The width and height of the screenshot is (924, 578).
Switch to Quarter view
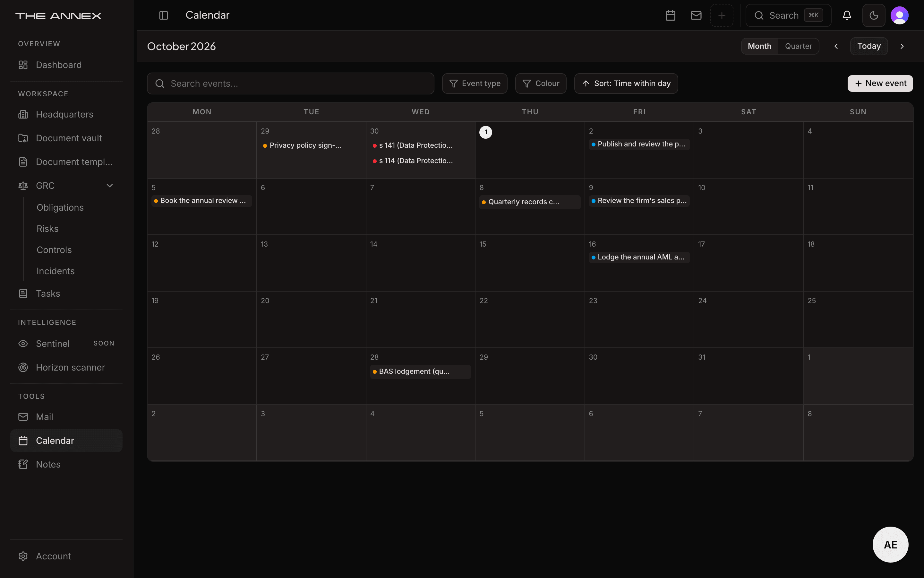[798, 46]
